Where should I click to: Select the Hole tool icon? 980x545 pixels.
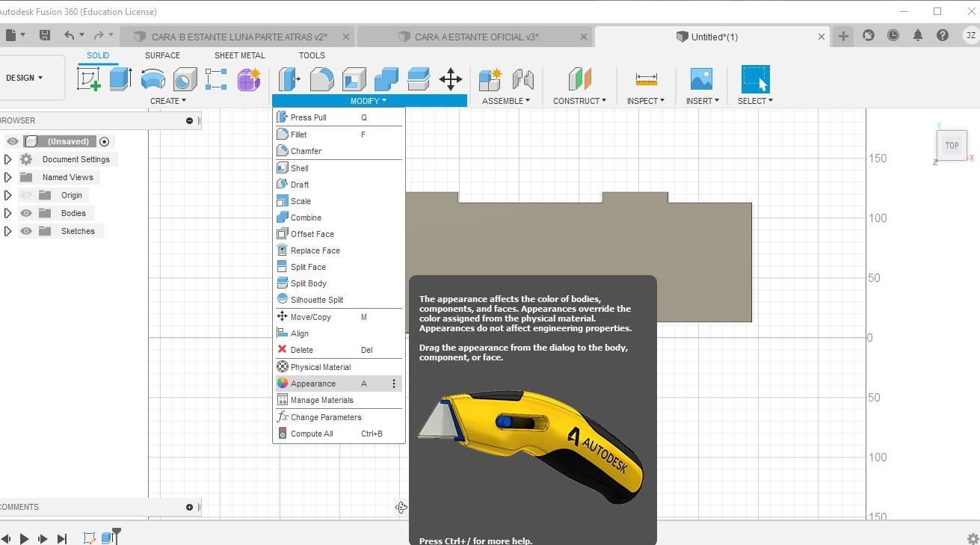(185, 78)
